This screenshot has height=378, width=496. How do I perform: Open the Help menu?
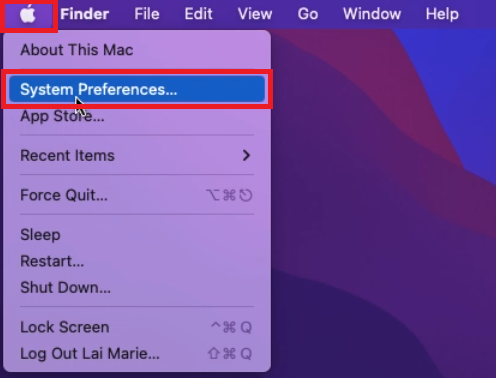click(442, 14)
